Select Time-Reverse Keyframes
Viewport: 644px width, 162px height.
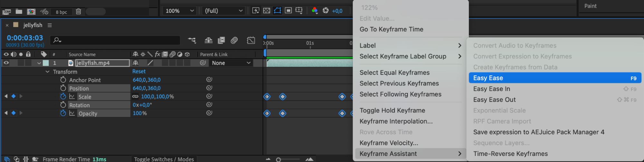[510, 154]
